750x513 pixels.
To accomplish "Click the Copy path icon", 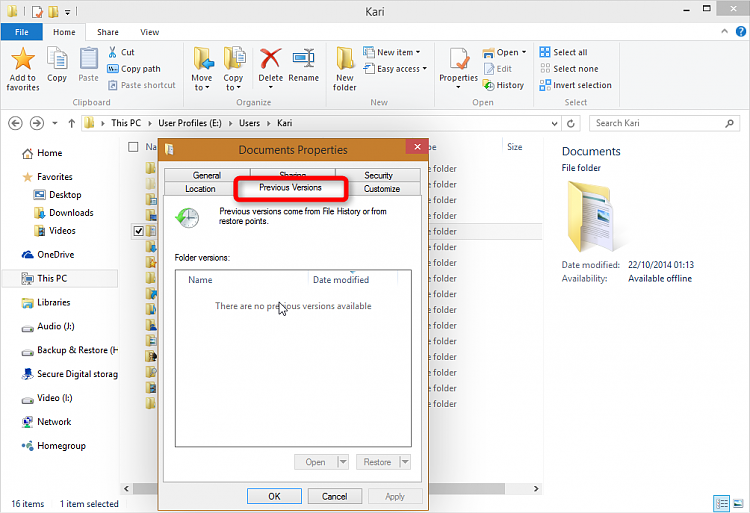I will 113,69.
